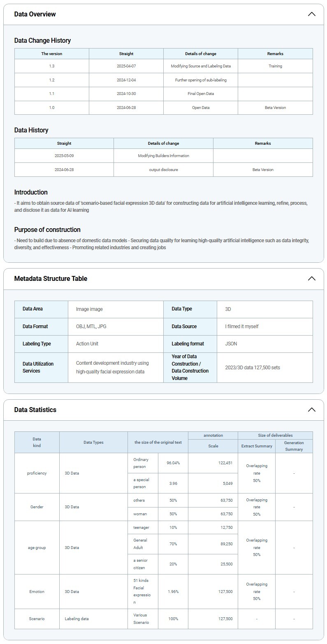Image resolution: width=327 pixels, height=644 pixels.
Task: Click 'Further opening of sub-labeling' cell
Action: (x=201, y=80)
